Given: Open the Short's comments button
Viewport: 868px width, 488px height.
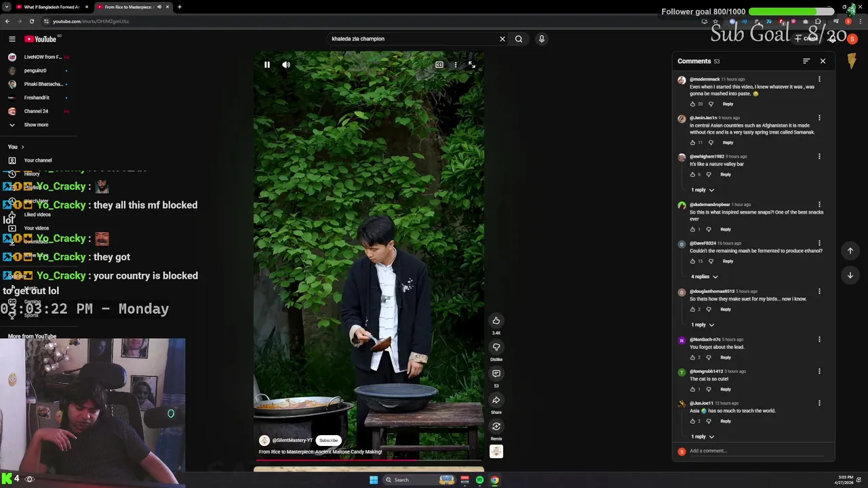Looking at the screenshot, I should click(496, 373).
